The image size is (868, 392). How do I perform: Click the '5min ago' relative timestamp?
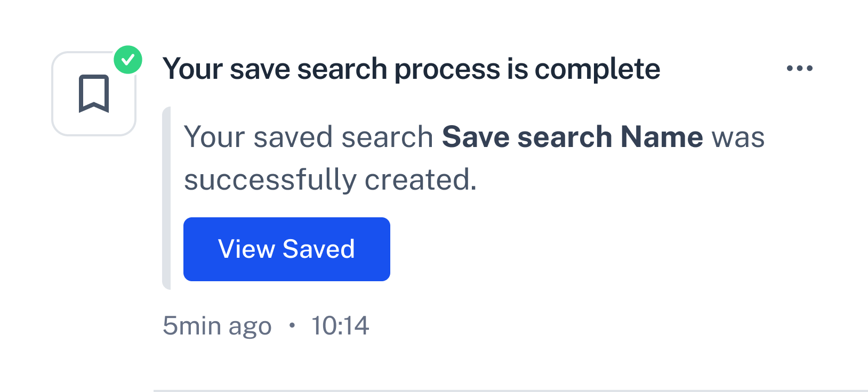coord(217,325)
